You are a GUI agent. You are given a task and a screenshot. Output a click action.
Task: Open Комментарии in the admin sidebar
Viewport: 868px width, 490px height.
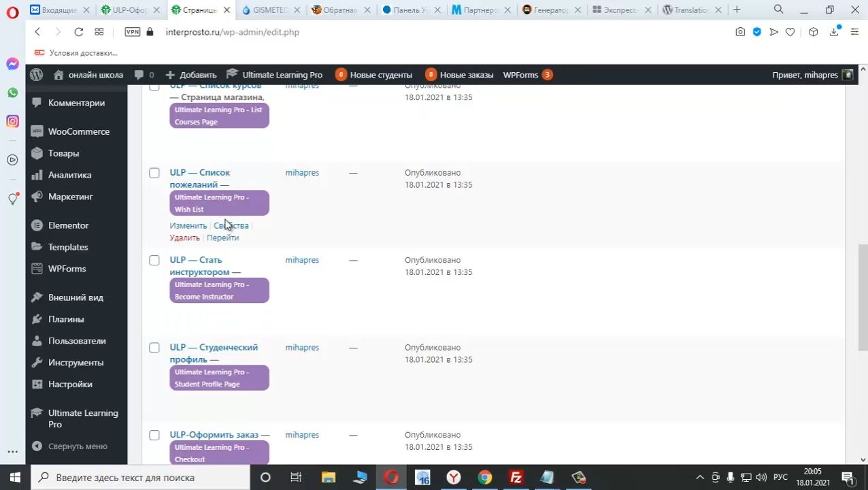[x=76, y=103]
